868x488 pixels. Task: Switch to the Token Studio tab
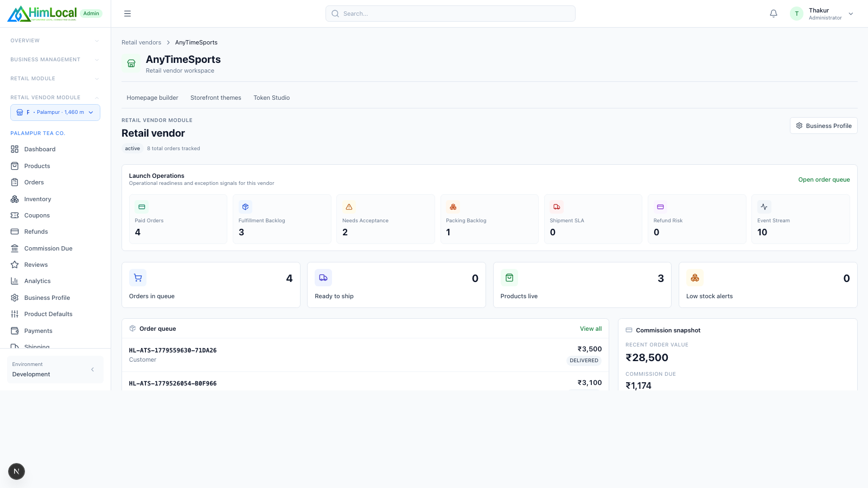coord(272,98)
